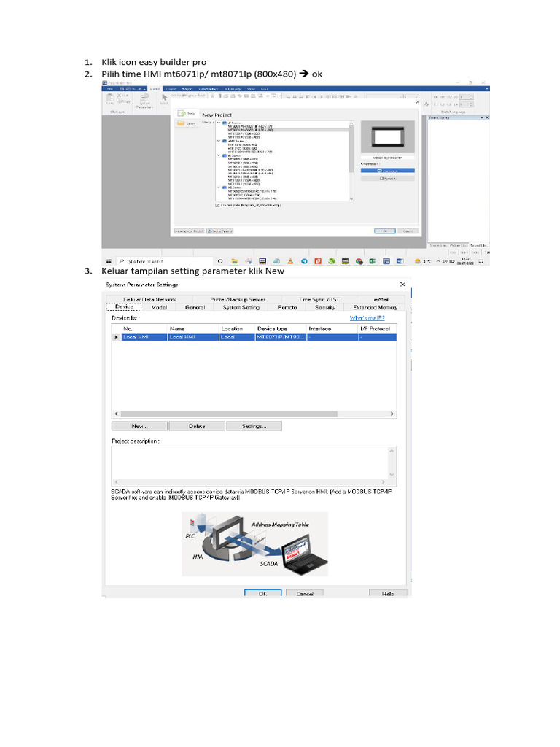Click the New icon in New Project dialog
This screenshot has height=747, width=560.
[182, 113]
